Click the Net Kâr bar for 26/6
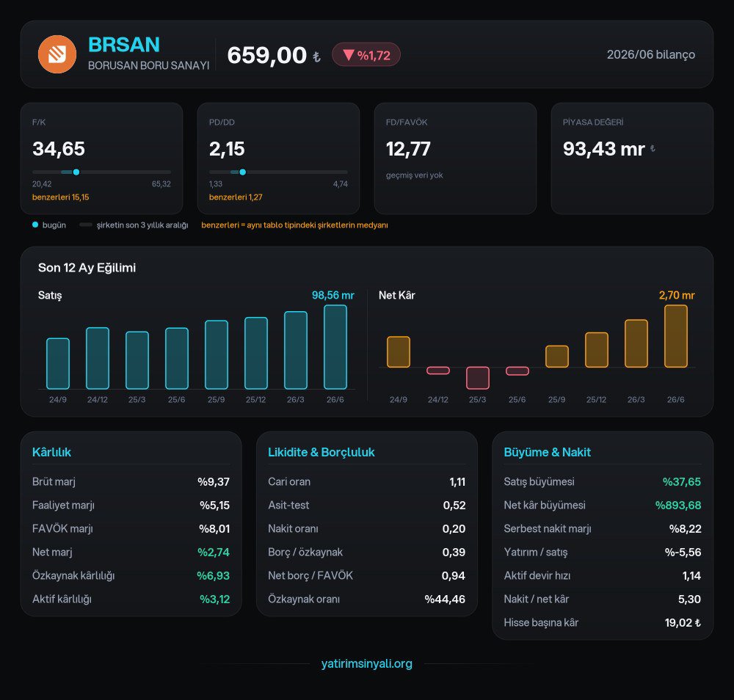This screenshot has width=734, height=700. point(676,337)
